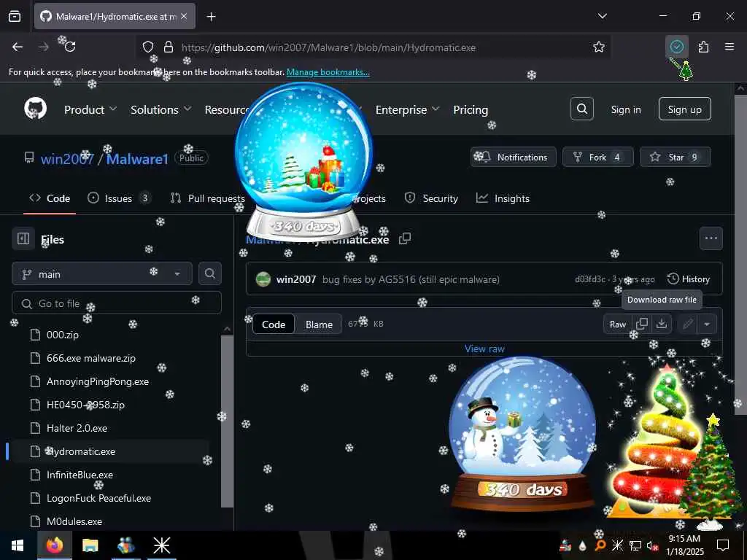Focus the Go to file field
Image resolution: width=747 pixels, height=560 pixels.
click(x=117, y=303)
